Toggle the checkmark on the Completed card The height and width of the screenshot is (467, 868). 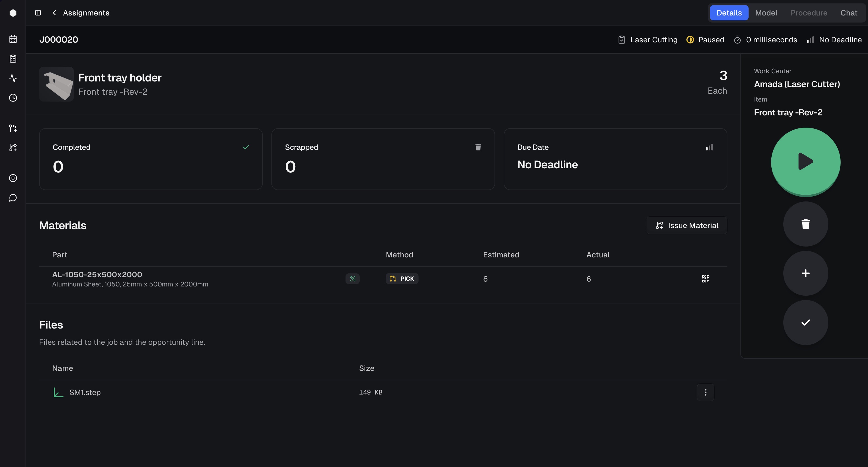[x=246, y=147]
